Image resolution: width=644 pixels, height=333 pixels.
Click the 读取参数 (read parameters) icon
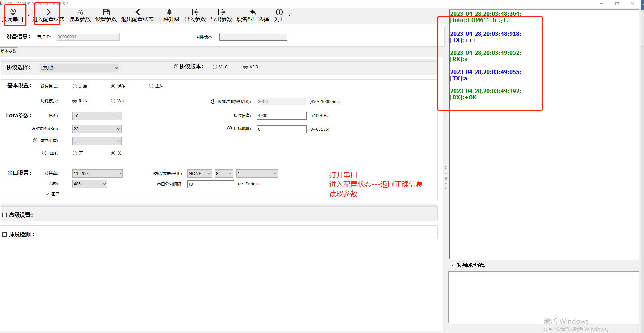tap(80, 12)
